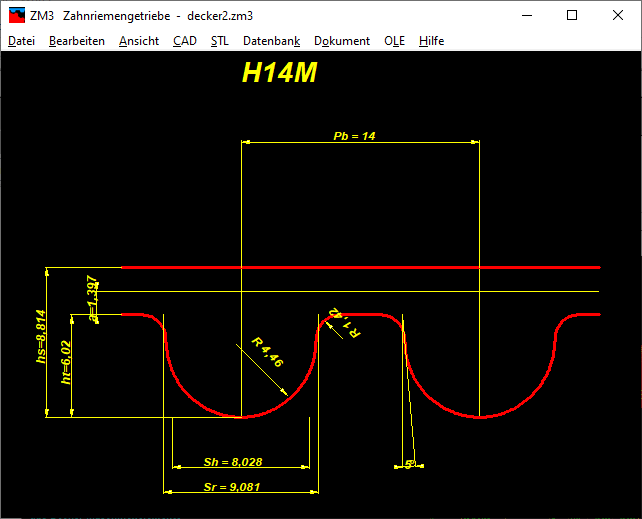This screenshot has width=642, height=519.
Task: Click the Pb = 14 pitch dimension
Action: tap(354, 135)
